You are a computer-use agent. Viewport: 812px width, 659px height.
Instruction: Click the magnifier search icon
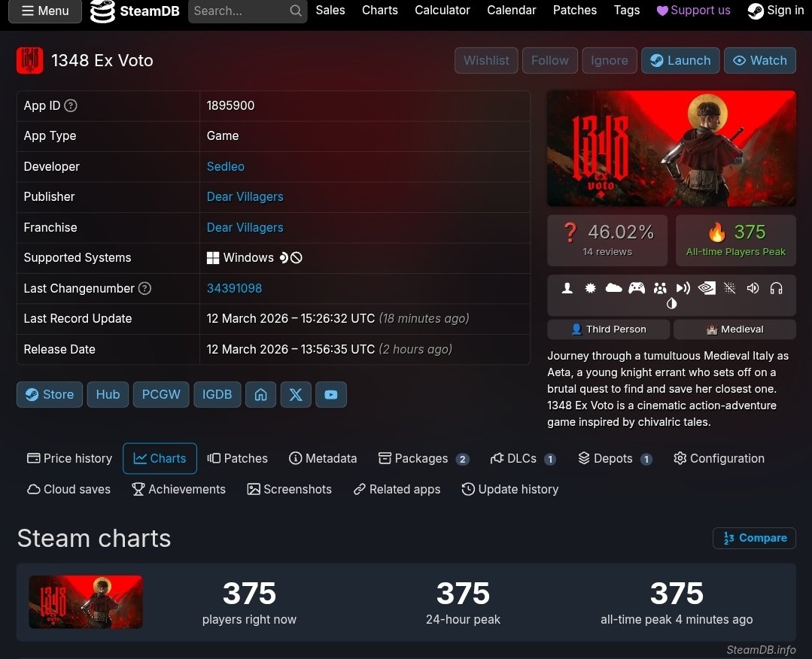[x=296, y=11]
